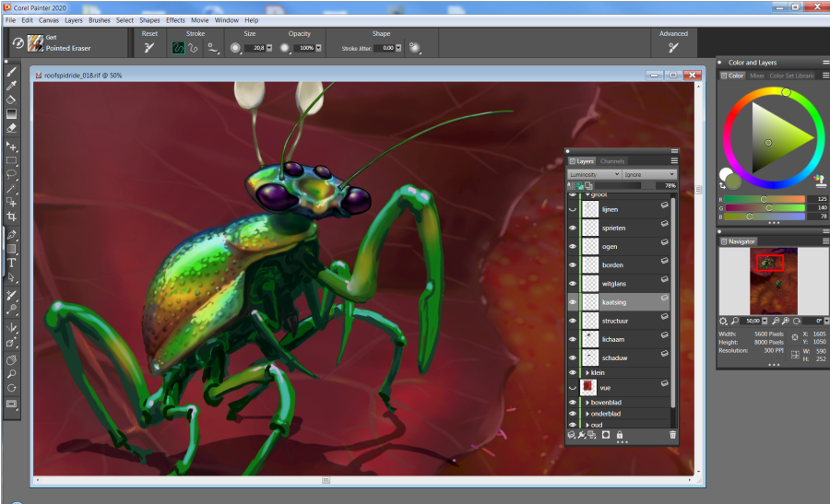Image resolution: width=830 pixels, height=504 pixels.
Task: Choose freehand stroke style
Action: pos(178,48)
